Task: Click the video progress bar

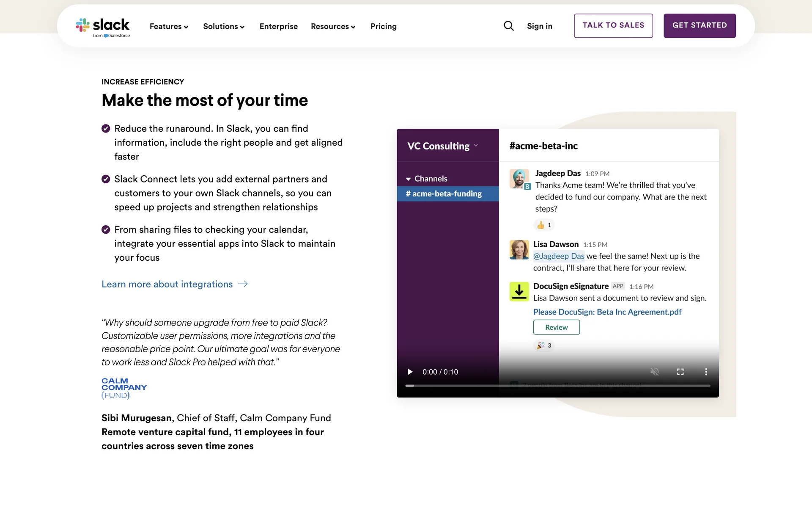Action: (x=557, y=386)
